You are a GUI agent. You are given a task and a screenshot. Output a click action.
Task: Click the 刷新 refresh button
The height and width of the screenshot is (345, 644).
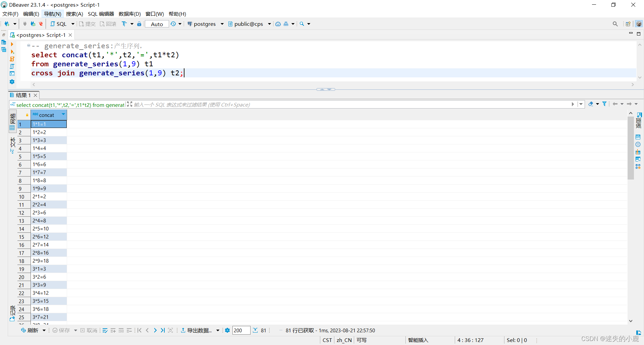[30, 330]
